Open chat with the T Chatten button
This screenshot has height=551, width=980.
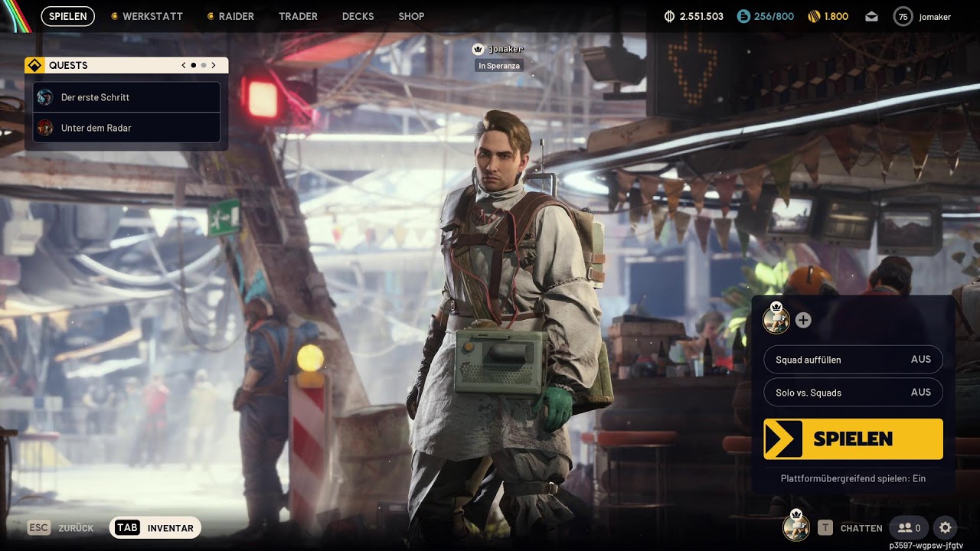[x=850, y=528]
